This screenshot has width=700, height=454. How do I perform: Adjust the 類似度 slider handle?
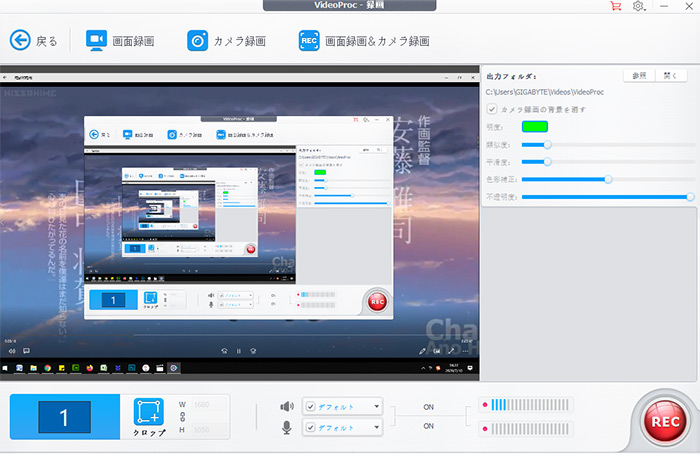[547, 145]
